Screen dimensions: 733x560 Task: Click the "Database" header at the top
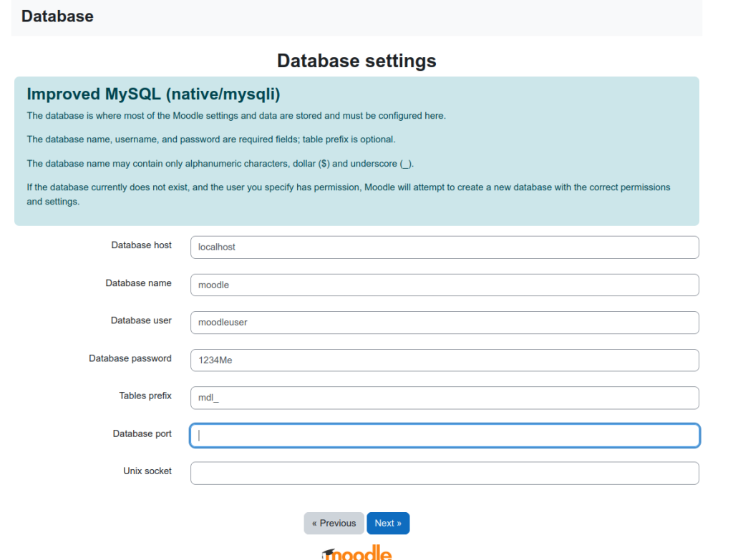[57, 16]
